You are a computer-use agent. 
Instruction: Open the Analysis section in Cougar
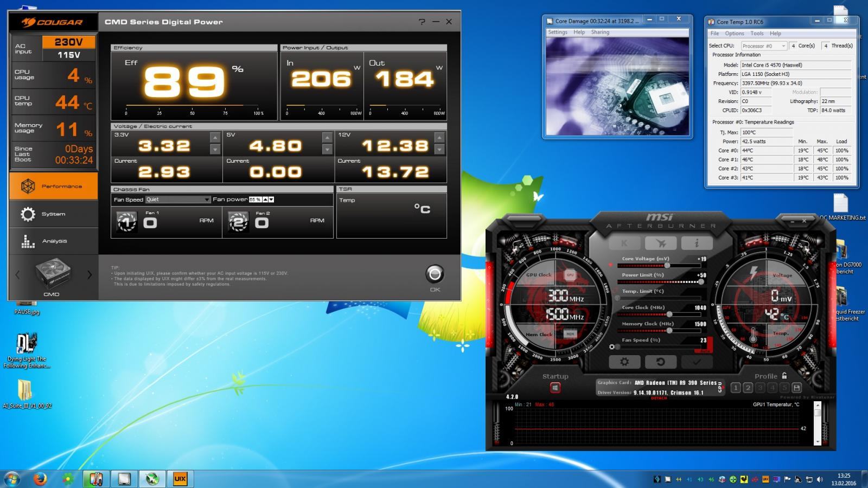[53, 241]
